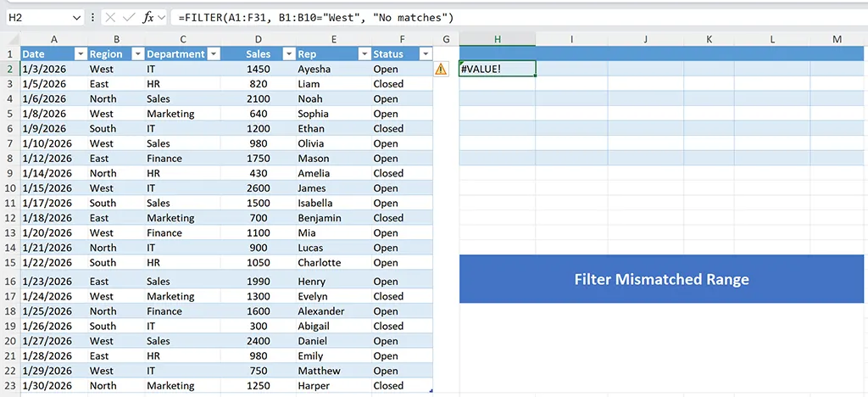Screen dimensions: 868x397
Task: Select column D header
Action: click(259, 39)
